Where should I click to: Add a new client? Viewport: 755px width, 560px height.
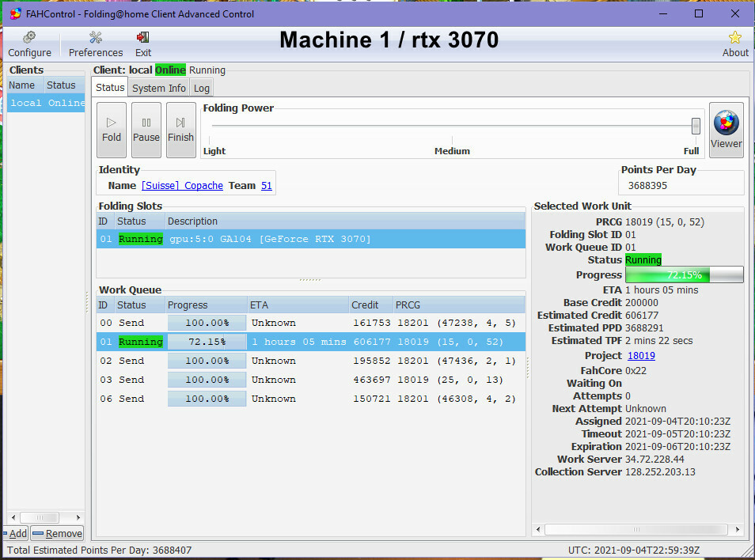click(16, 534)
